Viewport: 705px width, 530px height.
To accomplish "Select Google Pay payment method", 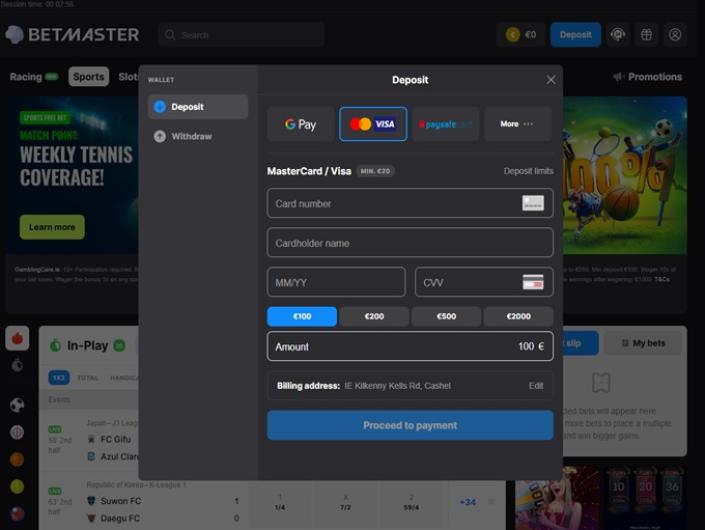I will click(300, 124).
